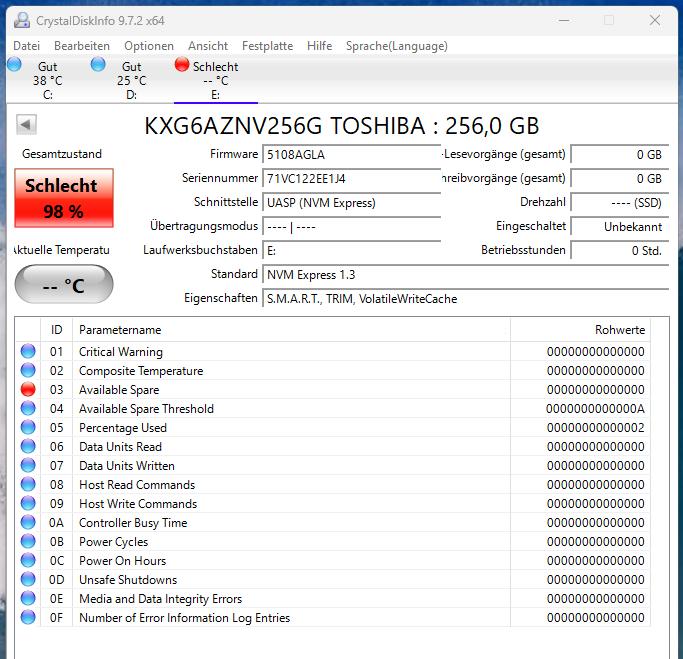The image size is (683, 659).
Task: Click status orb of Data Units Written row
Action: 28,465
